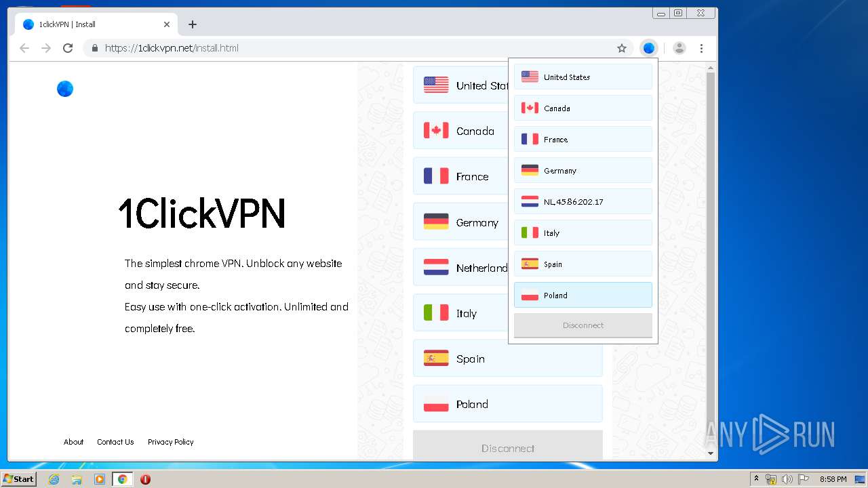Choose Germany on the web page list
Screen dimensions: 868x488
460,222
